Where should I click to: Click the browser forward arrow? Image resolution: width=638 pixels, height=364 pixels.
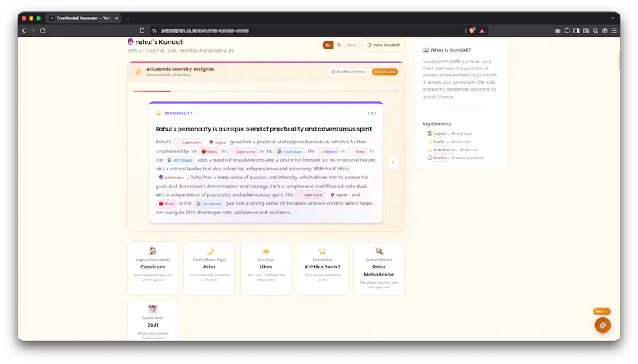click(33, 30)
